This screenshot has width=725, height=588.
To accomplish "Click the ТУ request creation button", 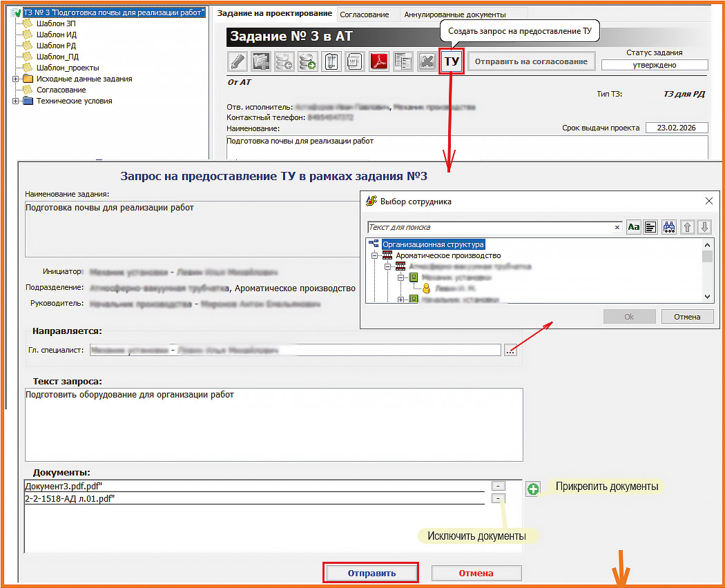I will click(x=452, y=61).
